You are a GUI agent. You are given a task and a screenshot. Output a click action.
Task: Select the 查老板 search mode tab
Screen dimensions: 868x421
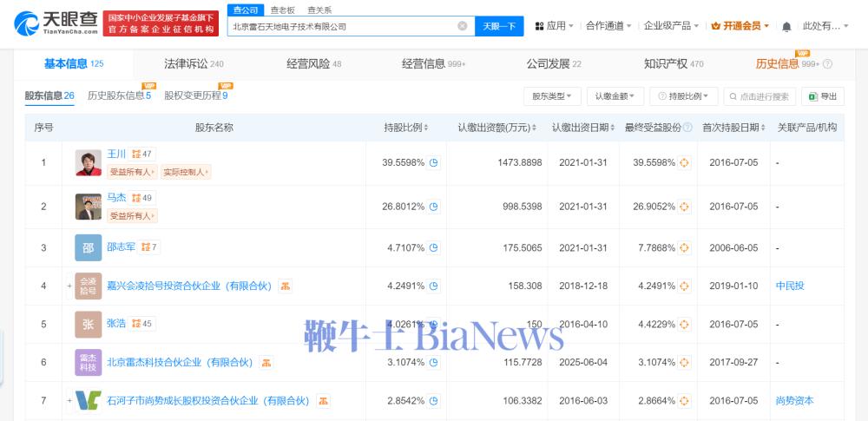point(282,10)
